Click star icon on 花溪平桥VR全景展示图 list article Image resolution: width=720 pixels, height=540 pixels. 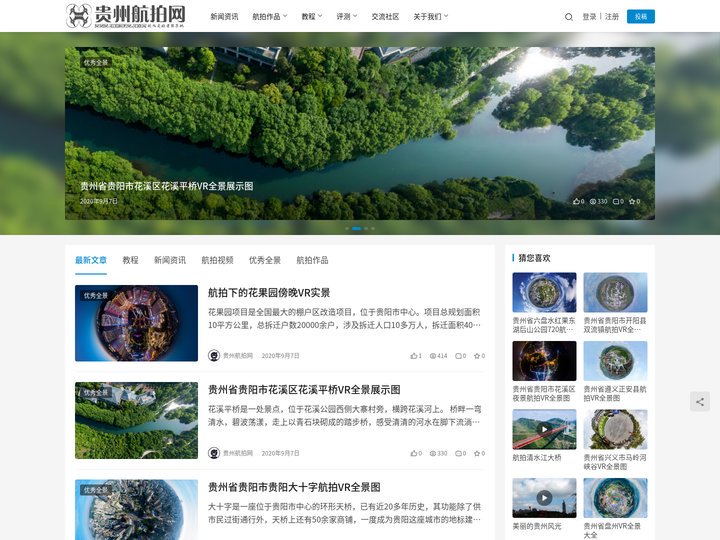[x=477, y=453]
